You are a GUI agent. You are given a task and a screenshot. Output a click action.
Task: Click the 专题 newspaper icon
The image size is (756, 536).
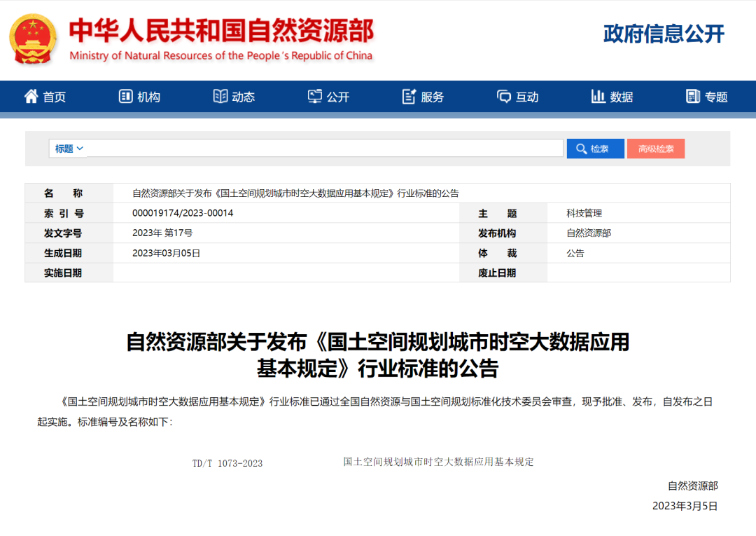pos(693,97)
